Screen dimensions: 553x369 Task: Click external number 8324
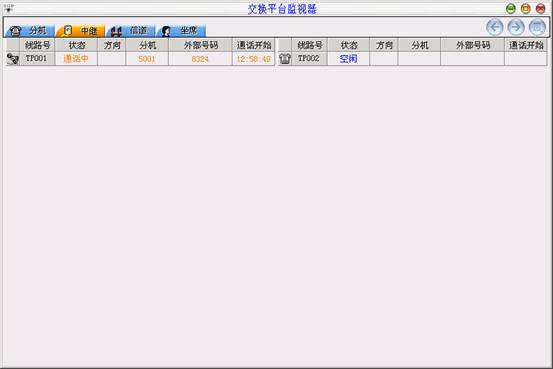[200, 59]
